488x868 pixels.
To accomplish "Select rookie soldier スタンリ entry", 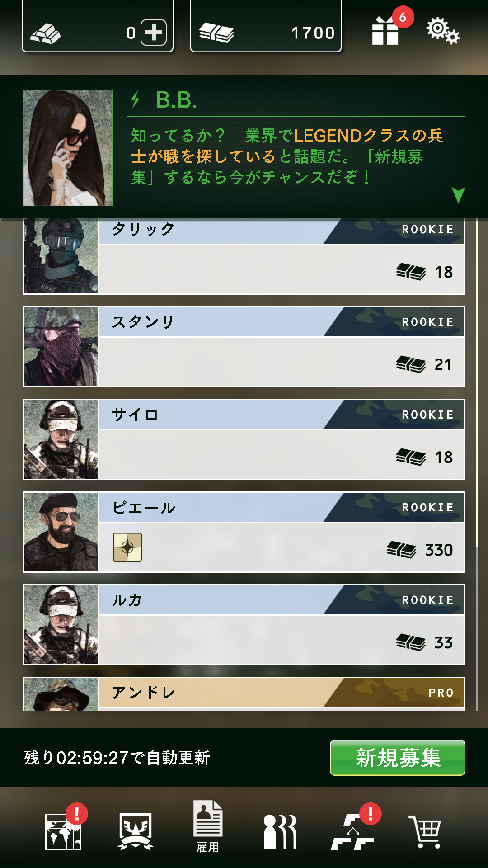I will click(x=244, y=347).
